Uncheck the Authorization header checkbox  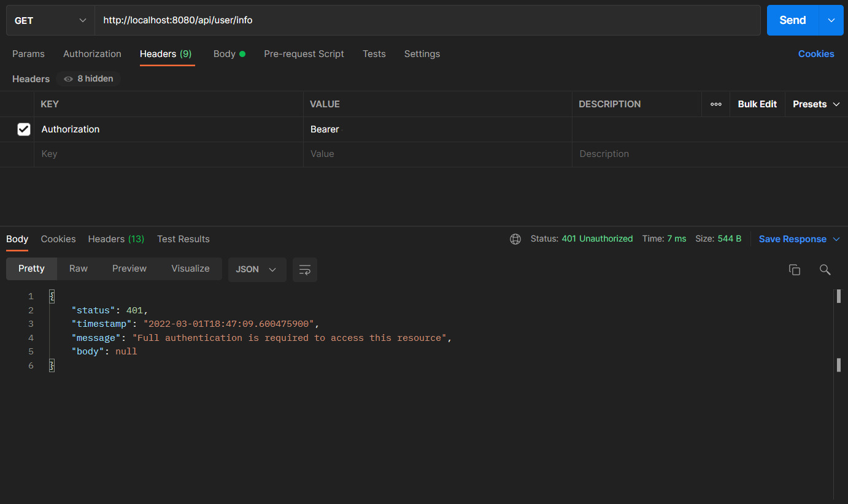[x=24, y=129]
